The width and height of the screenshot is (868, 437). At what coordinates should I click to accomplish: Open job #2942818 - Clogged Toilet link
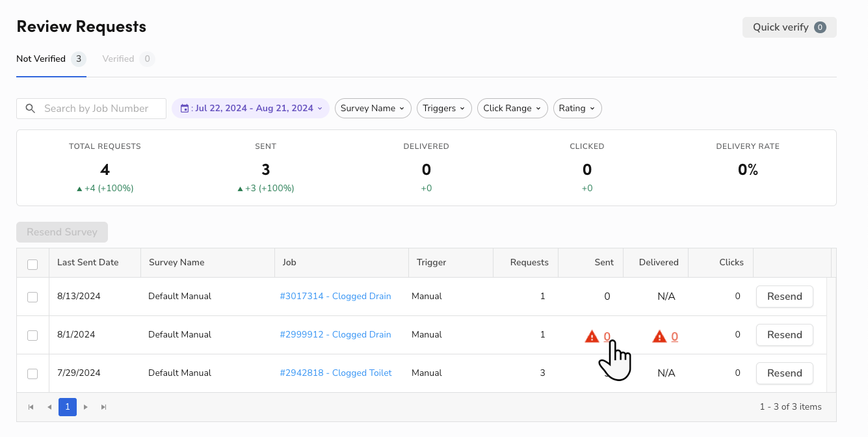(x=335, y=373)
